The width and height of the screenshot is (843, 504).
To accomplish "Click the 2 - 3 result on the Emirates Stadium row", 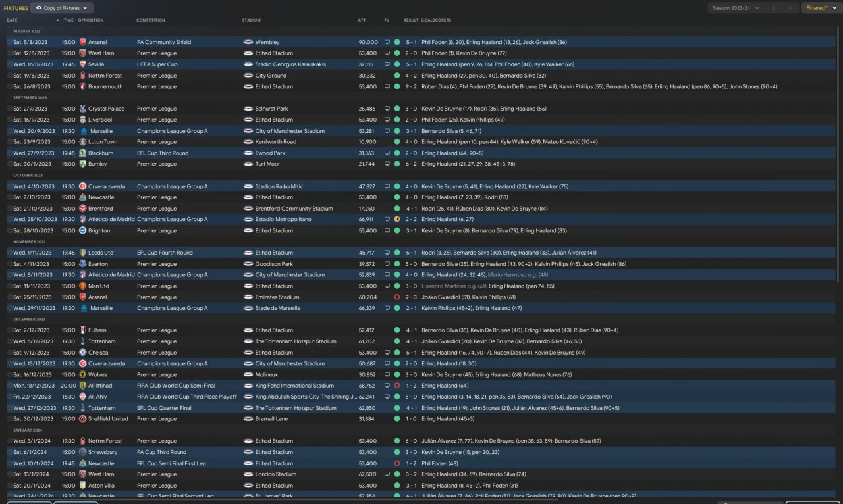I will click(412, 297).
